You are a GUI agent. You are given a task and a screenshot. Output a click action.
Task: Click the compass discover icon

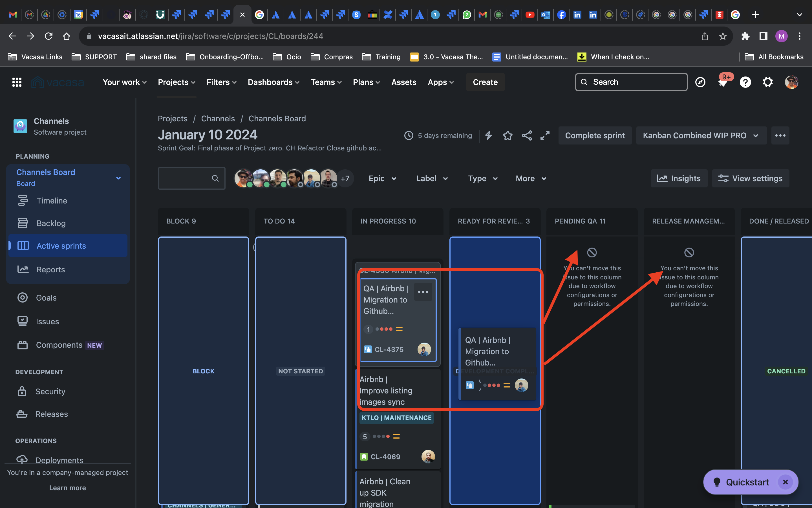(x=700, y=82)
